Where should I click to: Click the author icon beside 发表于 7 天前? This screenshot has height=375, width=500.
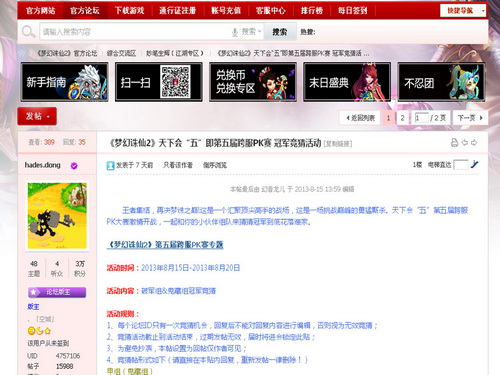[x=110, y=165]
